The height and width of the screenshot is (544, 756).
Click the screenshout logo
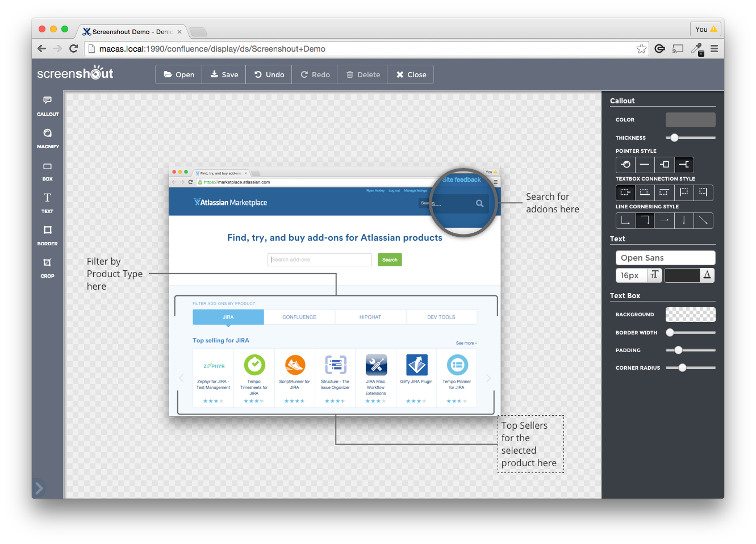(x=75, y=73)
